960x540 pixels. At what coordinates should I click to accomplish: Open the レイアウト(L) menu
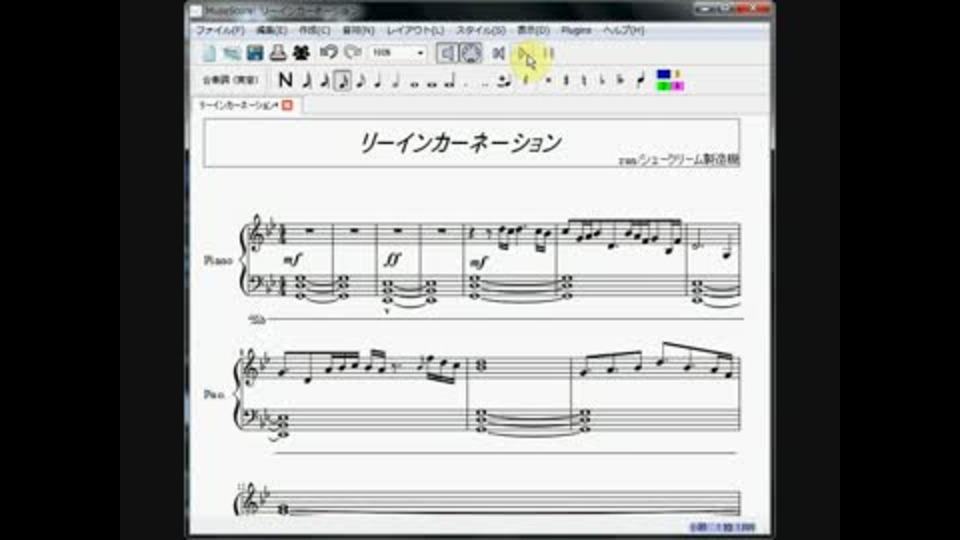coord(415,30)
